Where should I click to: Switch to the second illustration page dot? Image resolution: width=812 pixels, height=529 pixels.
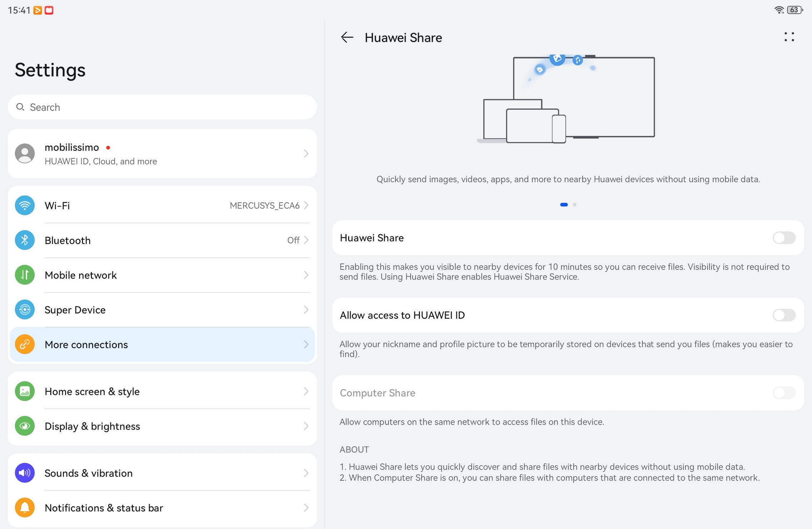[574, 205]
